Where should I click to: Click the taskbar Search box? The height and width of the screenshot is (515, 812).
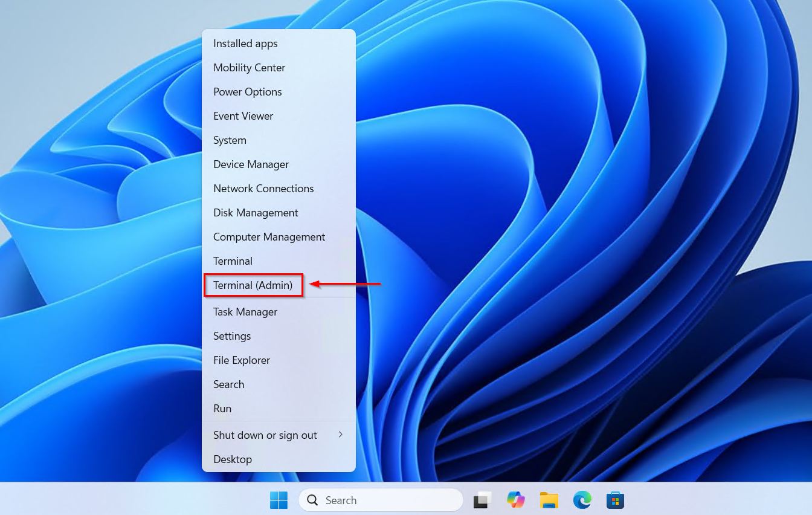coord(381,500)
